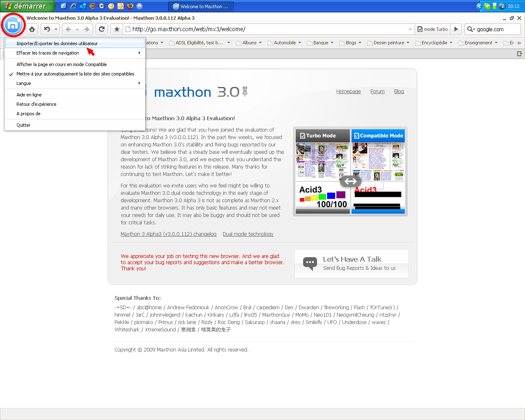
Task: Open the Forum link
Action: click(377, 91)
